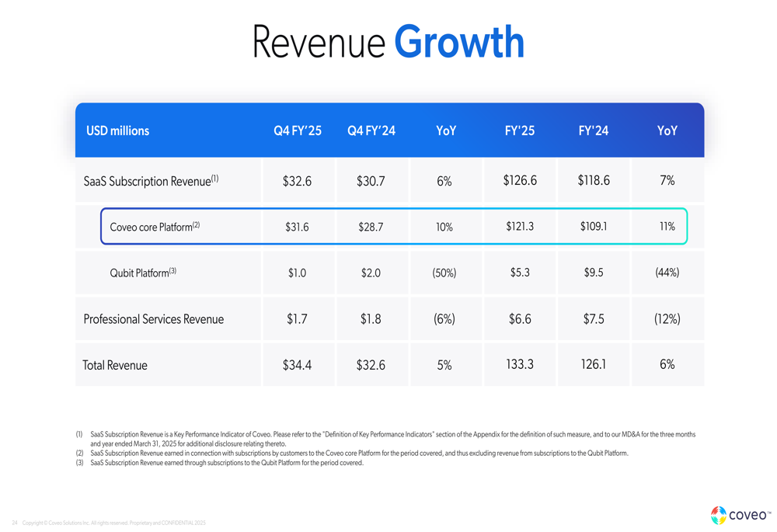
Task: Click Coveo core Platform "11%" YoY cell
Action: [667, 226]
